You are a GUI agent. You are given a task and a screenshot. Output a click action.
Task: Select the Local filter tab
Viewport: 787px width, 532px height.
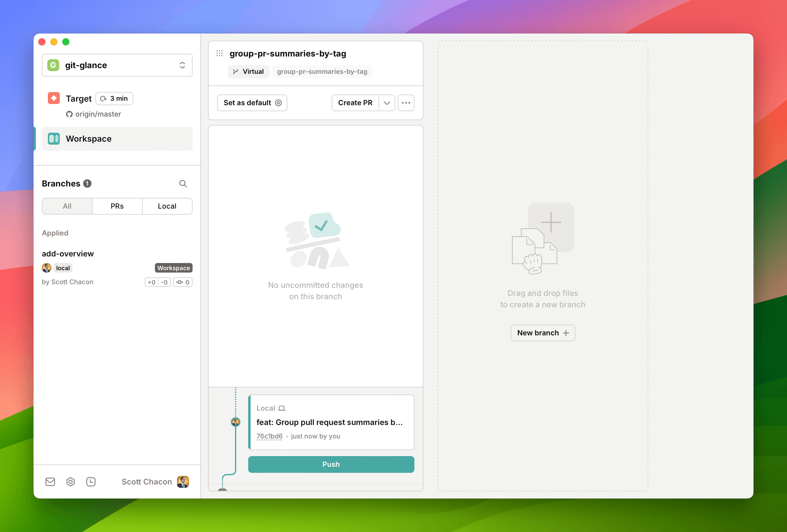pos(166,206)
